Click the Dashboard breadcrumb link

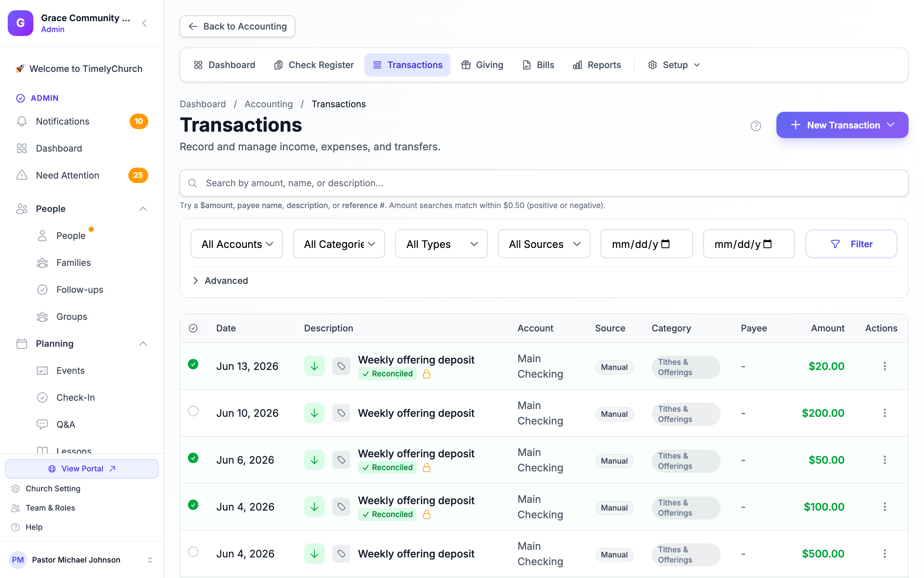pos(203,104)
